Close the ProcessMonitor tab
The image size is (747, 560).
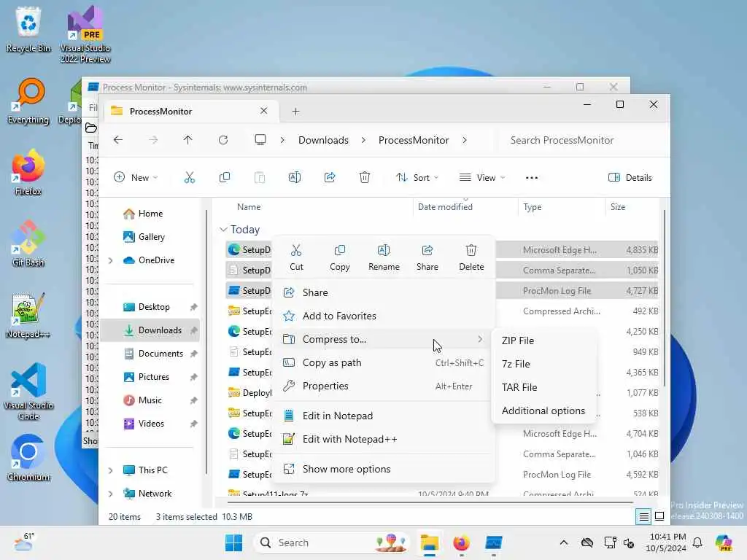click(263, 111)
